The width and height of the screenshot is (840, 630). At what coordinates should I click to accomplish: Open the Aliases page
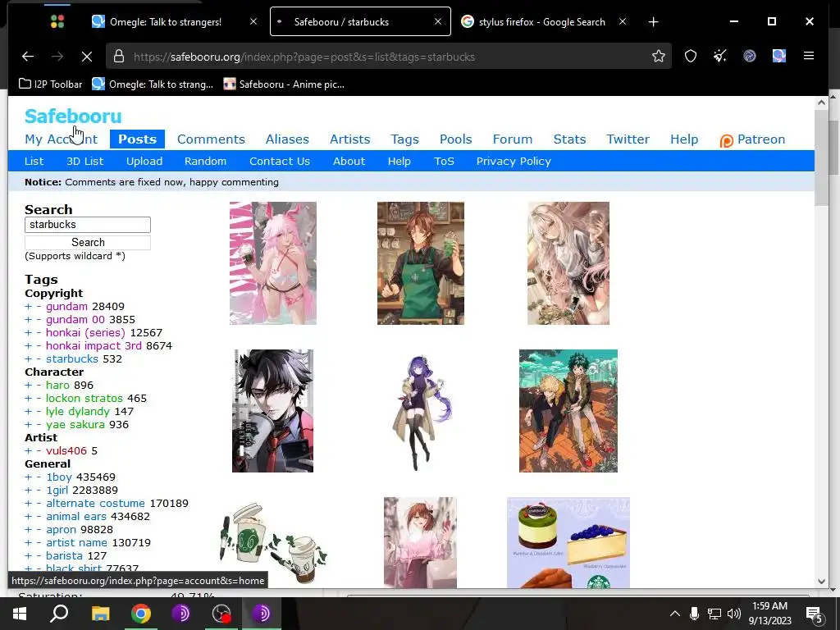[287, 139]
